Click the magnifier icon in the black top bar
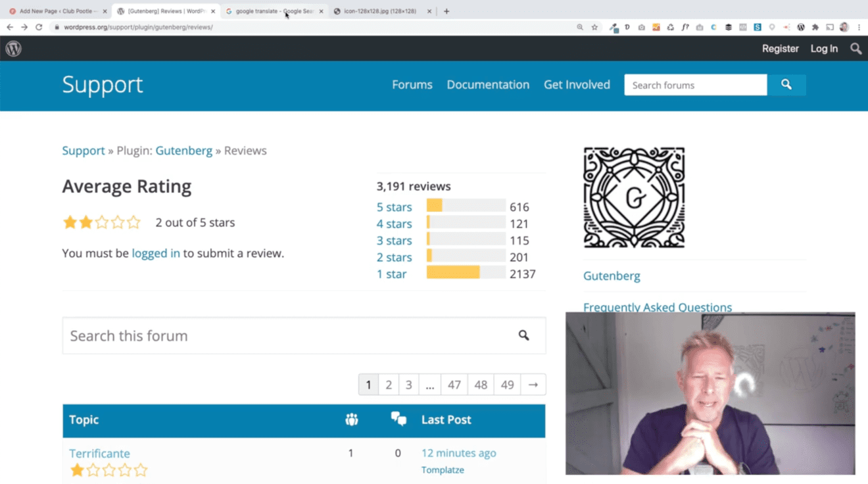Viewport: 868px width, 484px height. point(856,49)
